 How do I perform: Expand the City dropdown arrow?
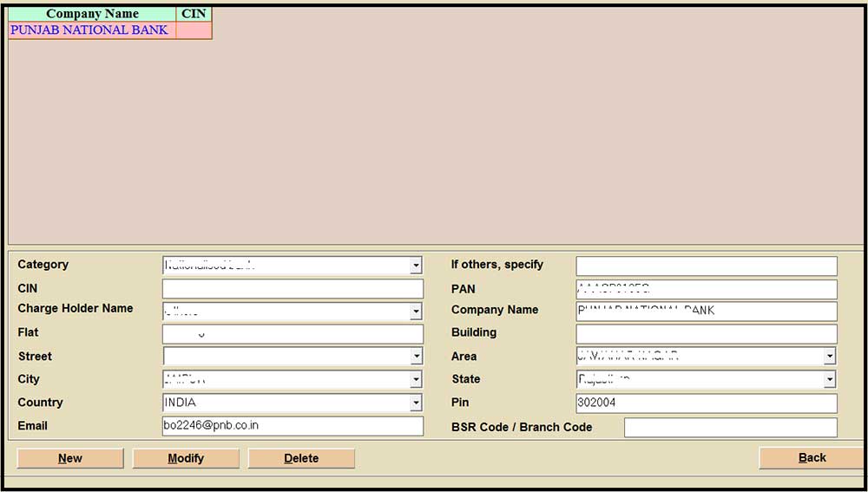click(416, 380)
